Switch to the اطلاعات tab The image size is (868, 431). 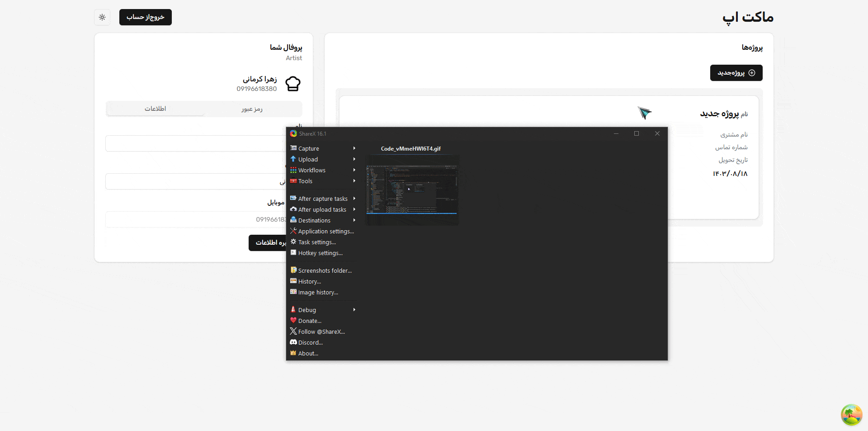coord(156,109)
